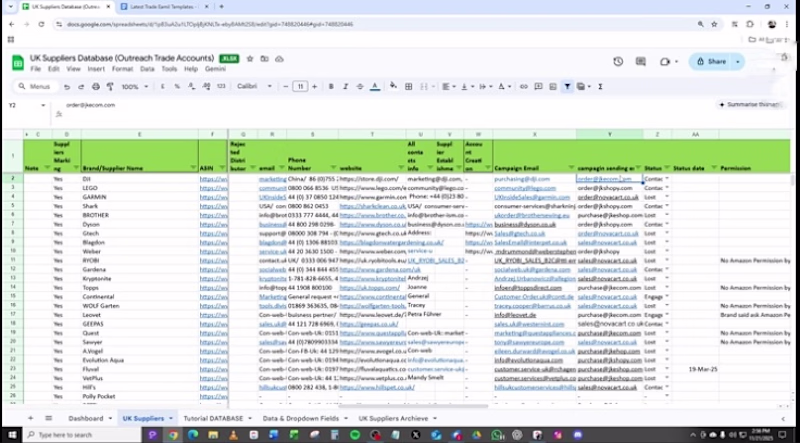The width and height of the screenshot is (800, 443).
Task: Open text color picker
Action: (x=375, y=87)
